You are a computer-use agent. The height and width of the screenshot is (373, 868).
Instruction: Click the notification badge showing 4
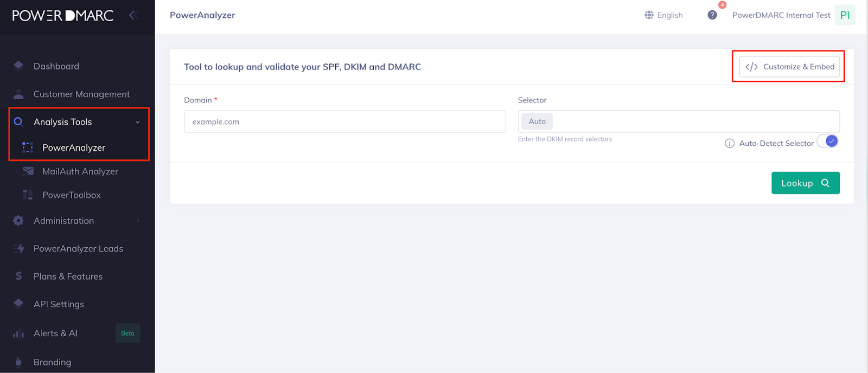tap(722, 5)
